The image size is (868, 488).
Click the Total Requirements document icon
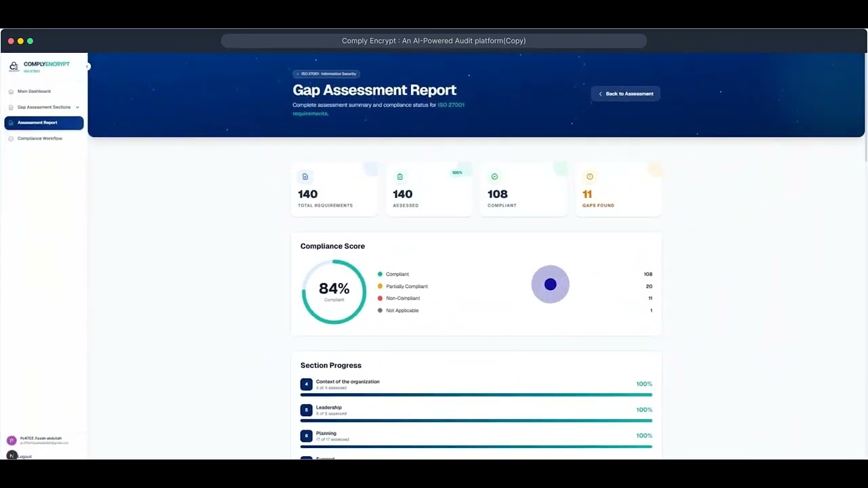click(x=305, y=177)
